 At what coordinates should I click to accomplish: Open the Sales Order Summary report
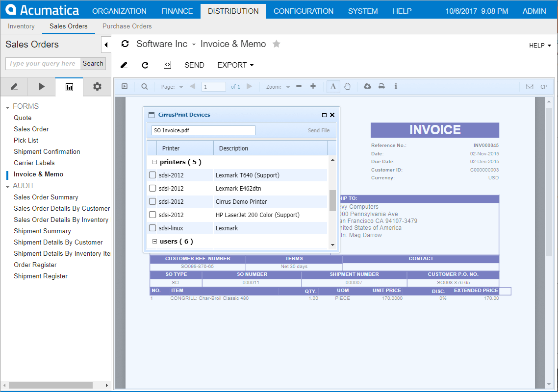[x=46, y=197]
